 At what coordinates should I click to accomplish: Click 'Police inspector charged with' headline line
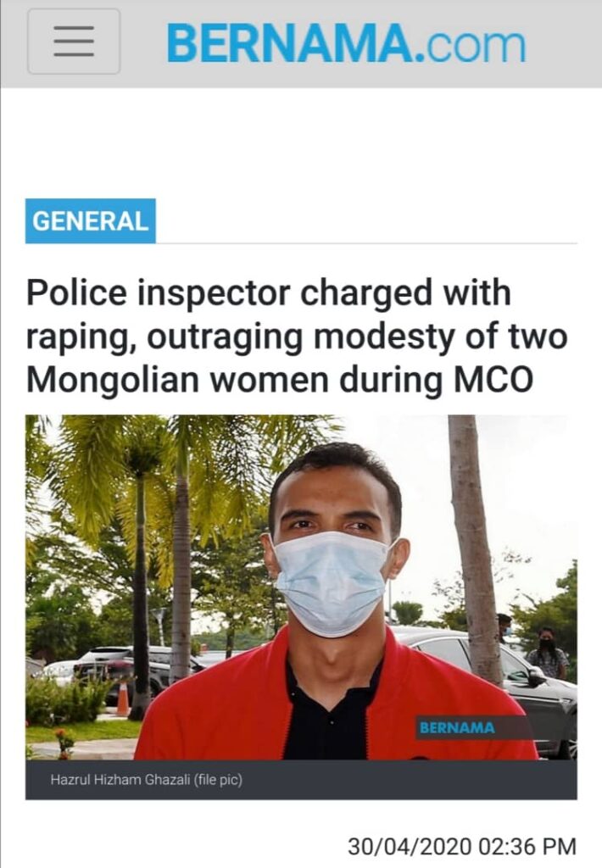(x=269, y=292)
